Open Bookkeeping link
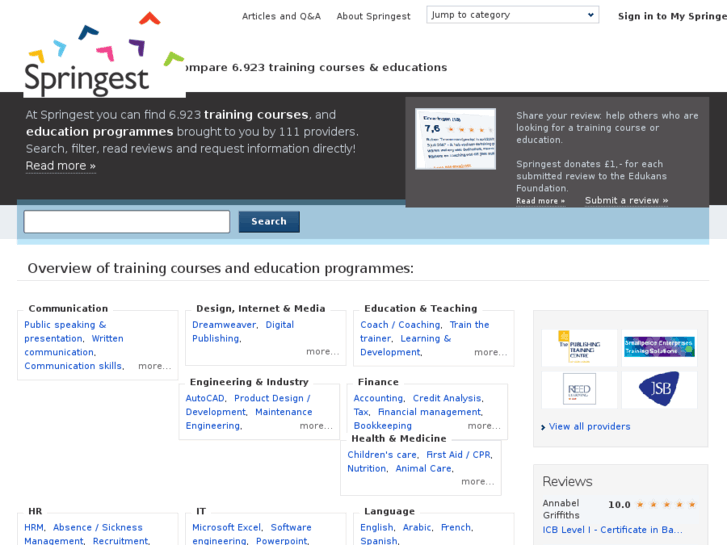Screen dimensions: 727x545 [x=383, y=426]
